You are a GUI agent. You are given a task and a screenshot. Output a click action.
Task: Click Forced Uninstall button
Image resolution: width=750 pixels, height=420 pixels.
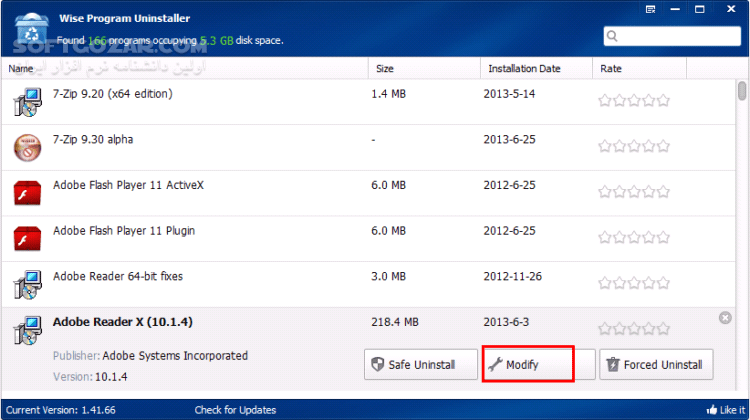[656, 365]
